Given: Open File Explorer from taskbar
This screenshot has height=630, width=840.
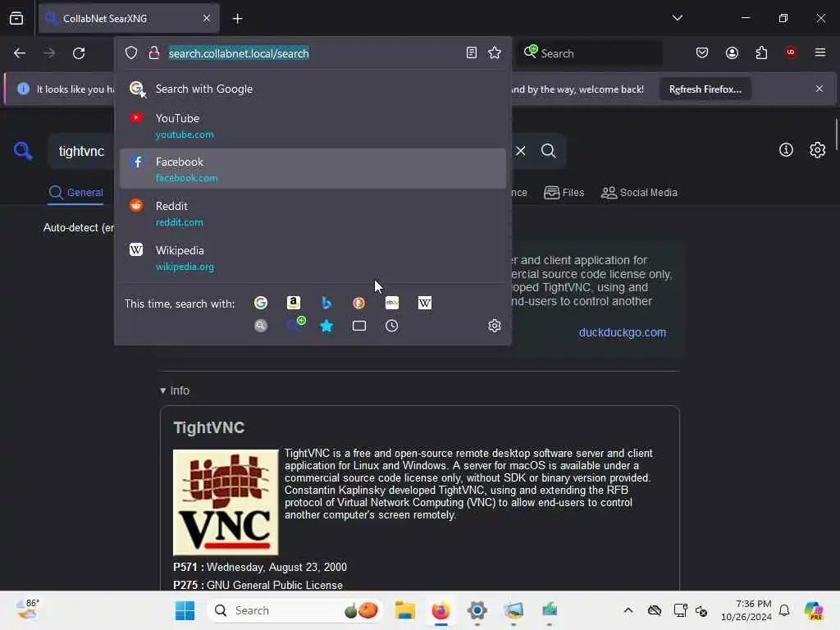Looking at the screenshot, I should coord(405,610).
